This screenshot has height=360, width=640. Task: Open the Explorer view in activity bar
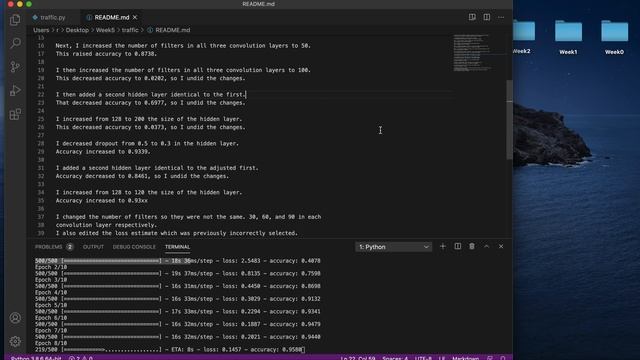coord(15,20)
